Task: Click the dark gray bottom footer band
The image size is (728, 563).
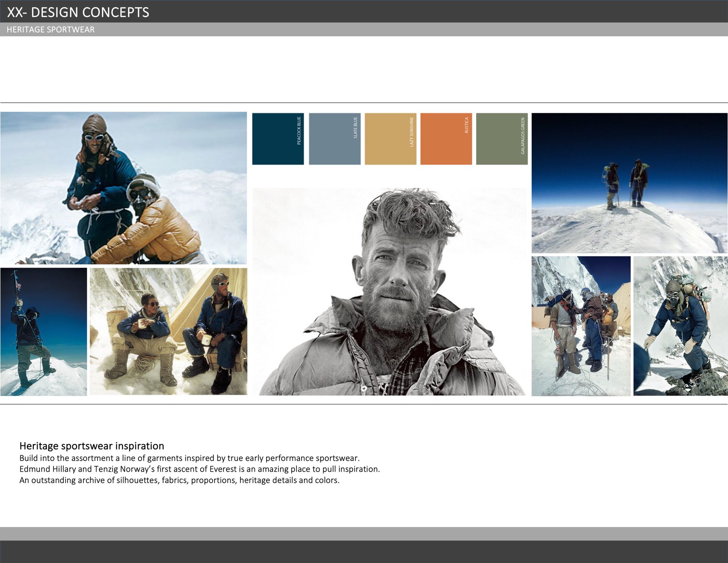Action: (x=364, y=552)
